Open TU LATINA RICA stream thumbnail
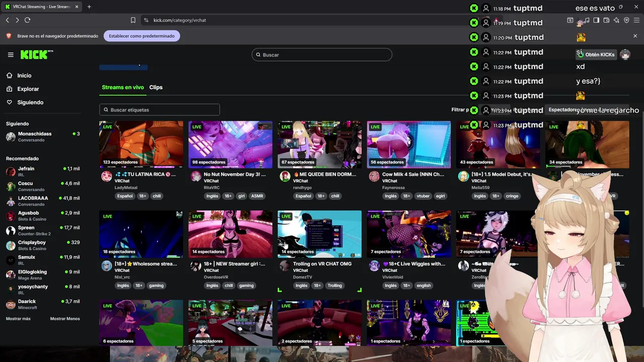The height and width of the screenshot is (362, 644). click(141, 144)
